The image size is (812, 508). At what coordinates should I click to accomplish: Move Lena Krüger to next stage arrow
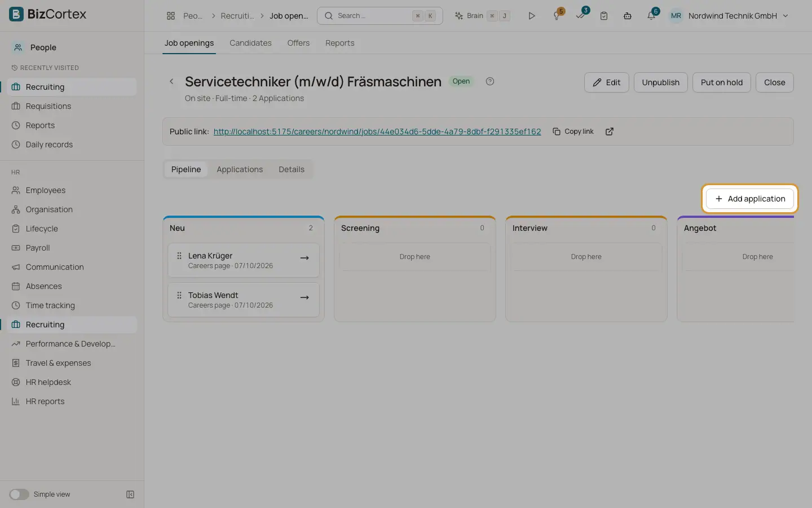[304, 258]
